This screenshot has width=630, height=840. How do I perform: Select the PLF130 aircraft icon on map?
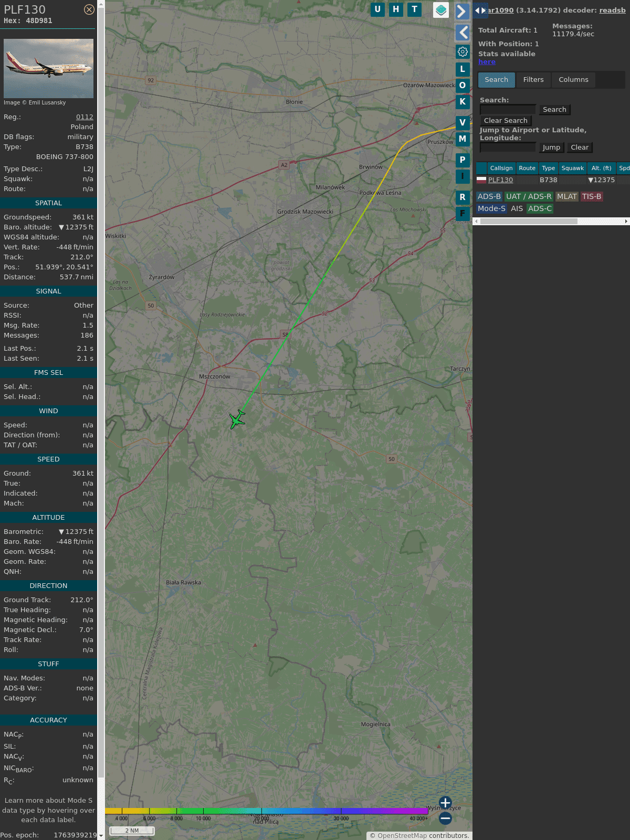tap(237, 419)
